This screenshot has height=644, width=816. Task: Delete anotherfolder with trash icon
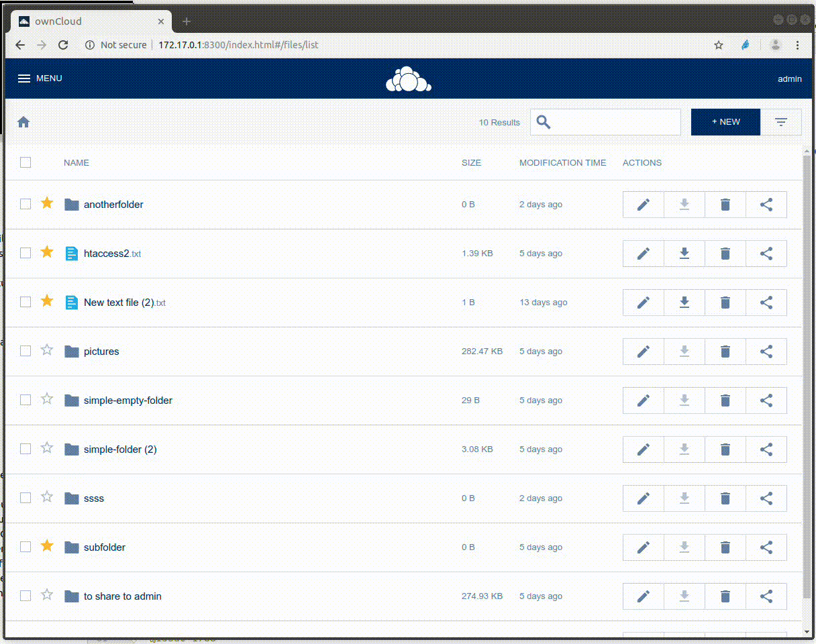coord(725,205)
